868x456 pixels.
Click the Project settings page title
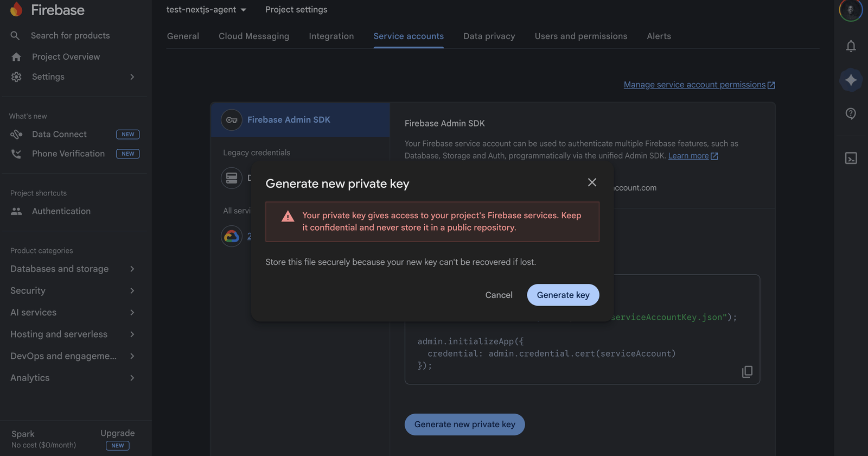(x=296, y=10)
